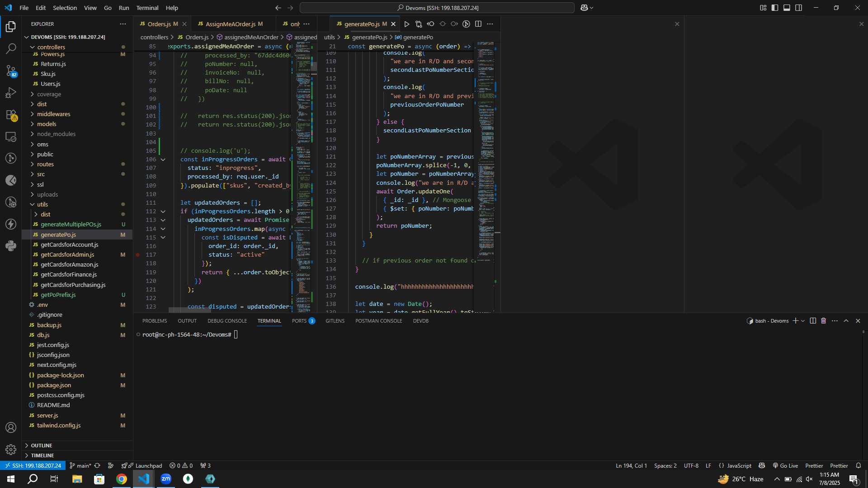Screen dimensions: 868x488
Task: Open Customize Layout icon in title bar
Action: [x=763, y=8]
